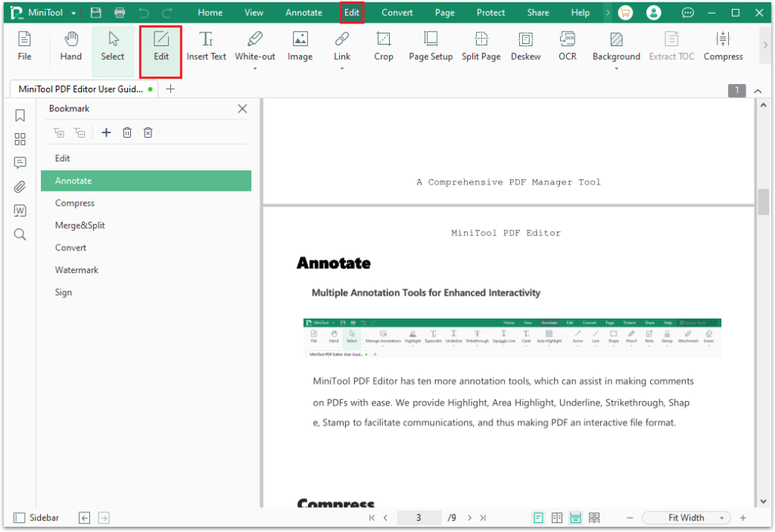Viewport: 775px width, 532px height.
Task: Click the Link tool
Action: tap(342, 46)
